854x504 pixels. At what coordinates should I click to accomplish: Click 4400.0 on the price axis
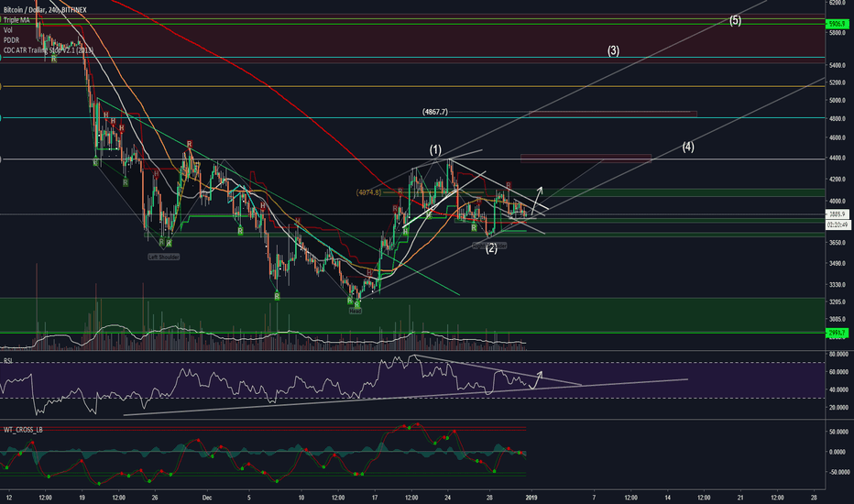pyautogui.click(x=836, y=159)
